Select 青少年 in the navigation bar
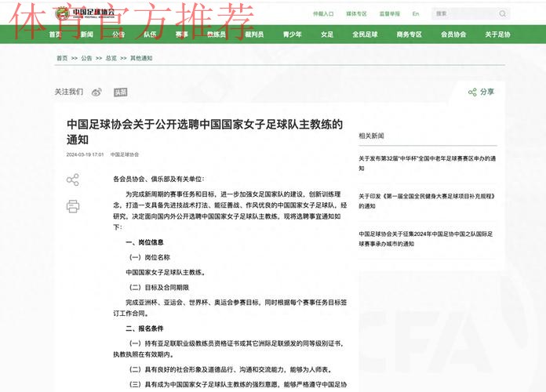 coord(292,34)
